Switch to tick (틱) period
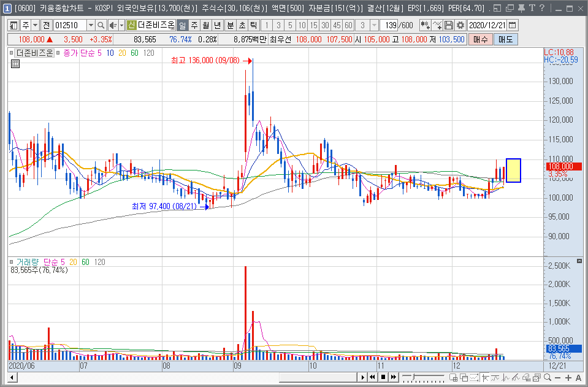The height and width of the screenshot is (387, 588). pyautogui.click(x=253, y=25)
